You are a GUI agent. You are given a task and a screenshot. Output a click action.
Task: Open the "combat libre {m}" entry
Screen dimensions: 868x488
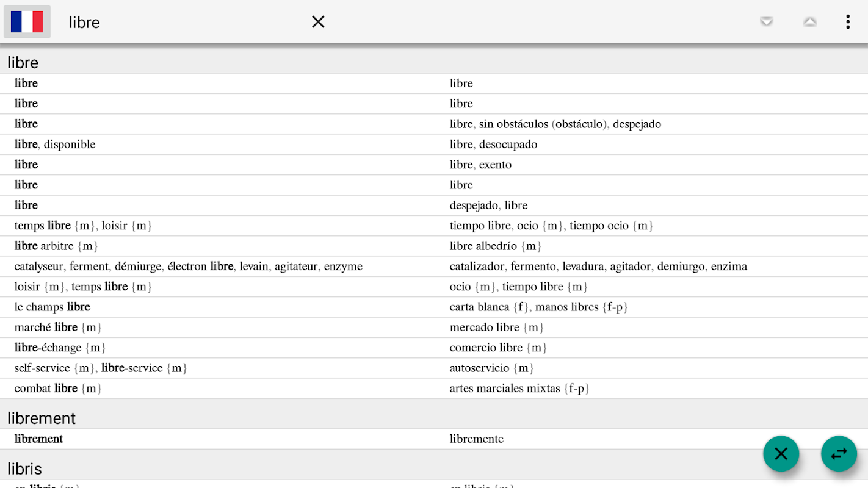pos(58,389)
